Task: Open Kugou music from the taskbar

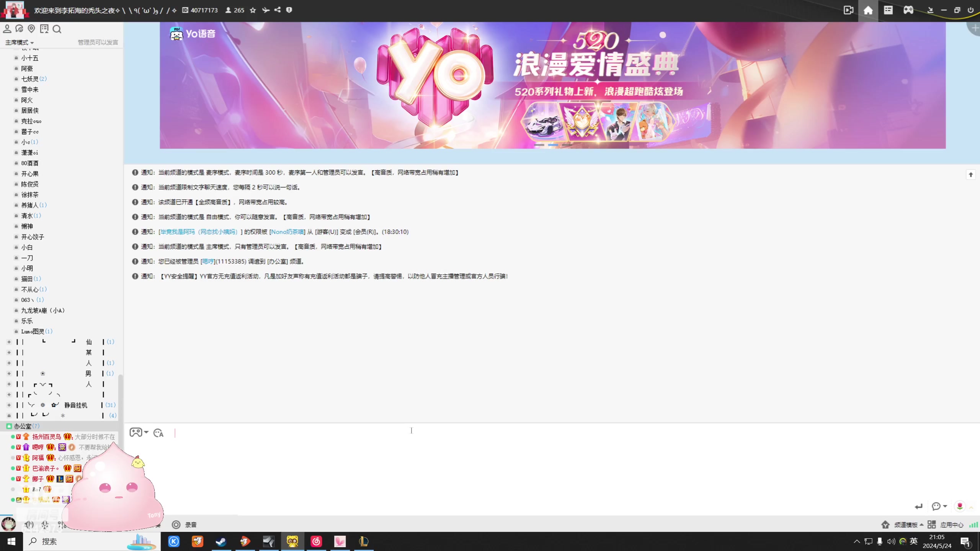Action: [174, 541]
